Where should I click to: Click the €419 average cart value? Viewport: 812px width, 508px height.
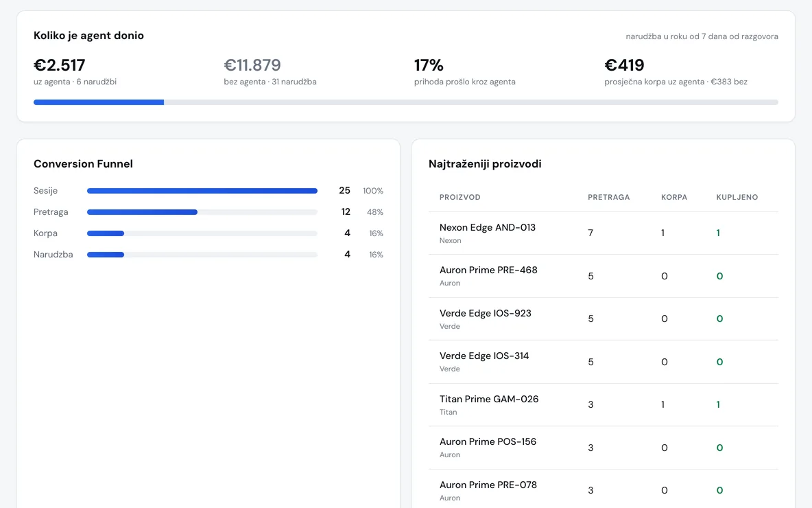point(624,65)
